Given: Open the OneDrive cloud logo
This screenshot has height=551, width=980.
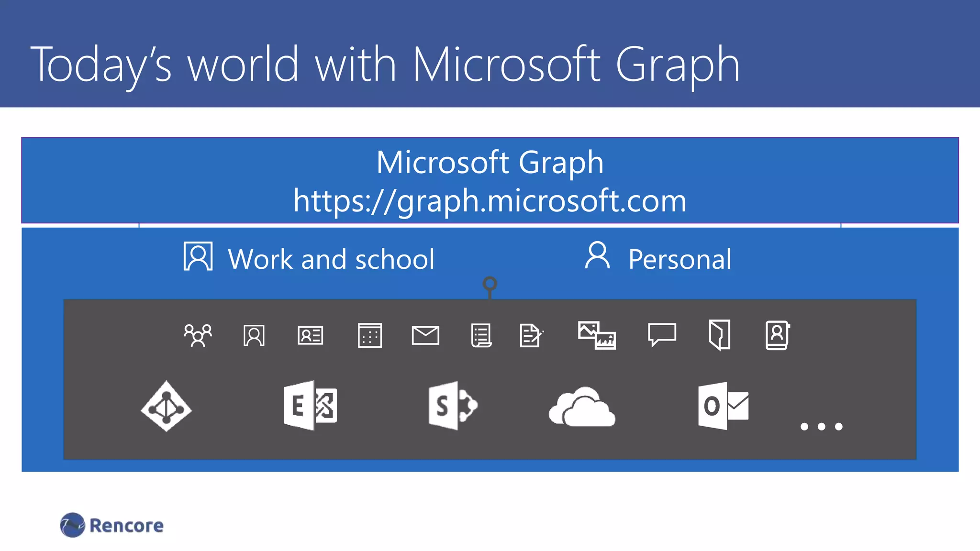Looking at the screenshot, I should (582, 407).
